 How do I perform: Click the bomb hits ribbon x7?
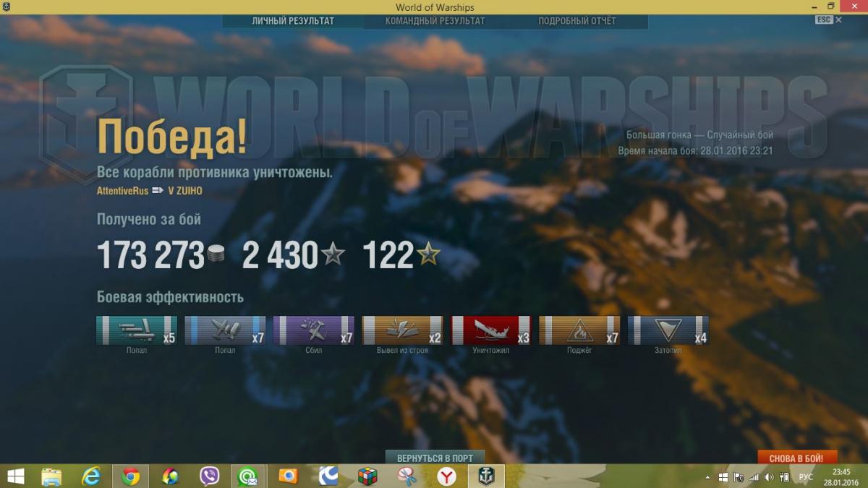click(x=225, y=330)
